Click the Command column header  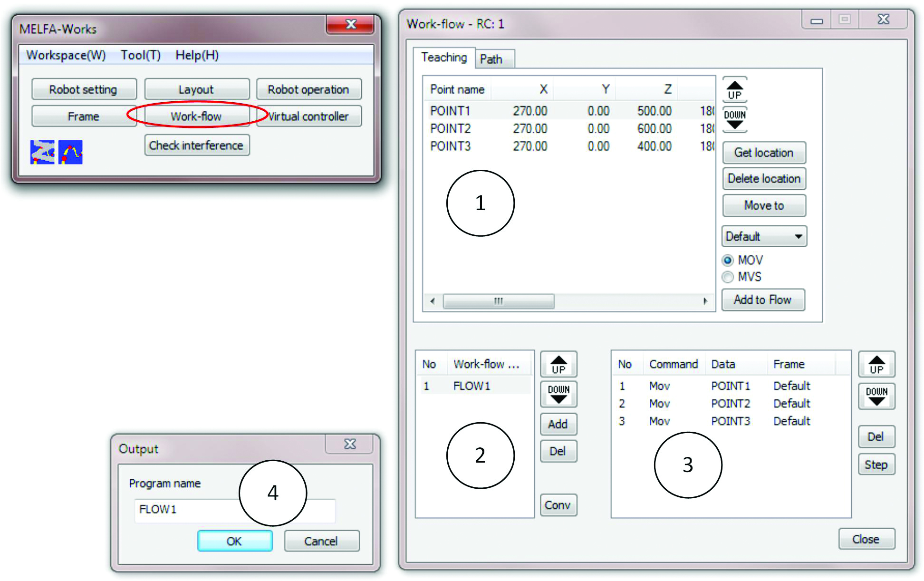click(x=674, y=364)
